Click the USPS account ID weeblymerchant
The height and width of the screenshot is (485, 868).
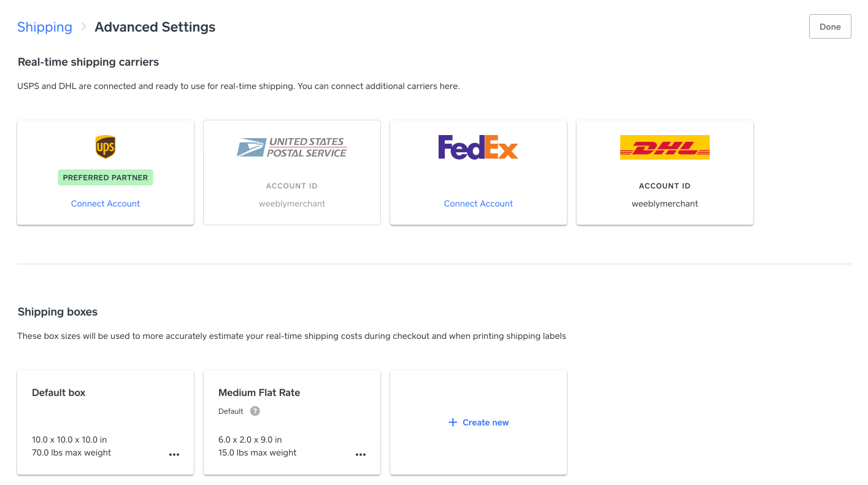(x=292, y=204)
